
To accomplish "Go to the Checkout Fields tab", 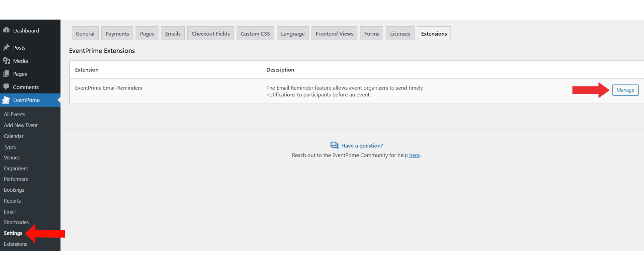I will [x=211, y=33].
